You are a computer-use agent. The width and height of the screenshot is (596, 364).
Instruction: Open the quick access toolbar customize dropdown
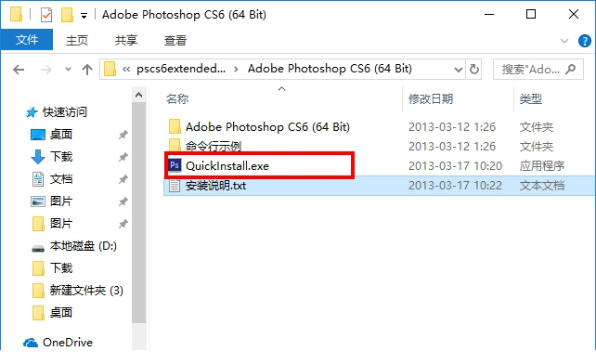pos(84,16)
